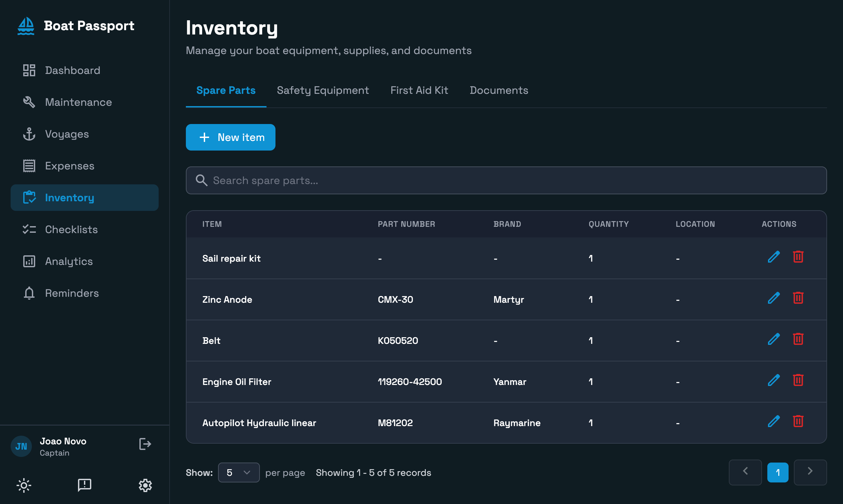Image resolution: width=843 pixels, height=504 pixels.
Task: Switch to the Safety Equipment tab
Action: (x=323, y=90)
